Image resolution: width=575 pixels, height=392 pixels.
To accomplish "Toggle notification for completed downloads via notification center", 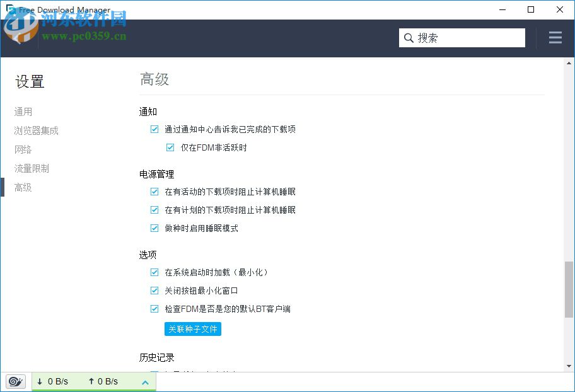I will click(154, 129).
